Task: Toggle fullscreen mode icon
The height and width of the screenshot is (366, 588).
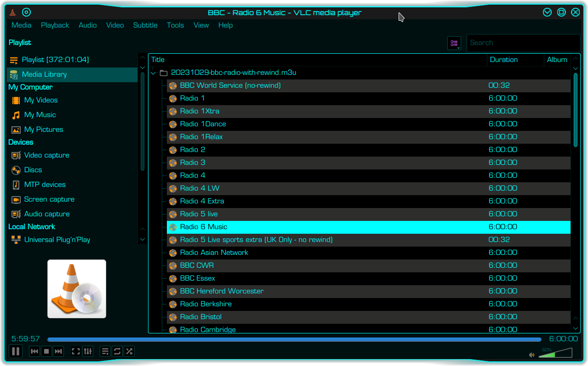Action: click(x=76, y=351)
